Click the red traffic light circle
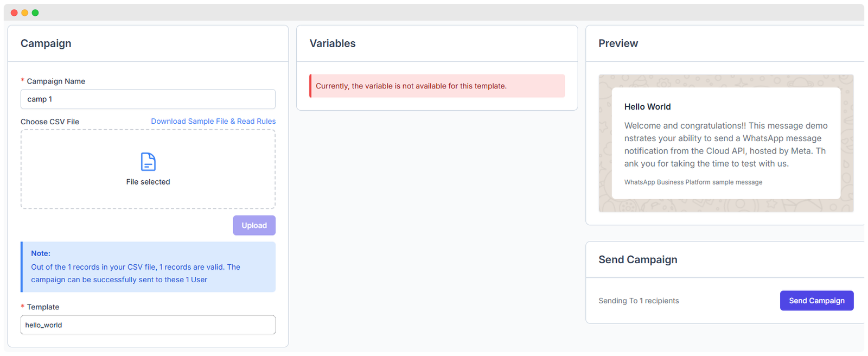Image resolution: width=868 pixels, height=356 pixels. pos(14,12)
